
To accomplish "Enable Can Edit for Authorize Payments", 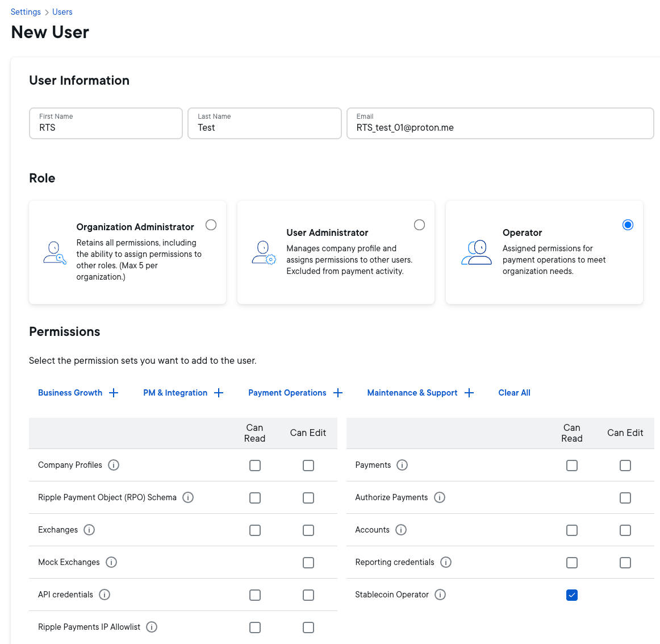I will pyautogui.click(x=625, y=498).
